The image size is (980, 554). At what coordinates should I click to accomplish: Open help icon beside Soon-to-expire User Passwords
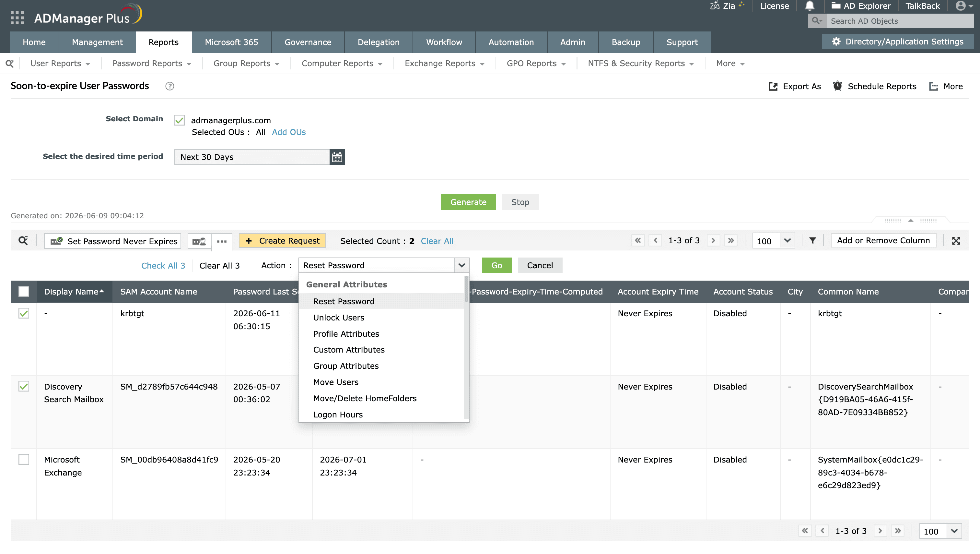[170, 86]
